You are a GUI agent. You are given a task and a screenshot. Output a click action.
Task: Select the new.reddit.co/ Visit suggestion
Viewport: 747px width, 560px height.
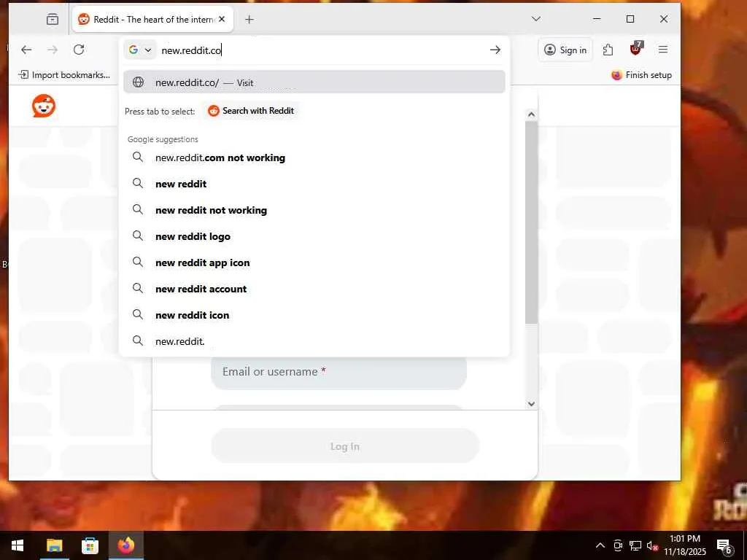[314, 82]
